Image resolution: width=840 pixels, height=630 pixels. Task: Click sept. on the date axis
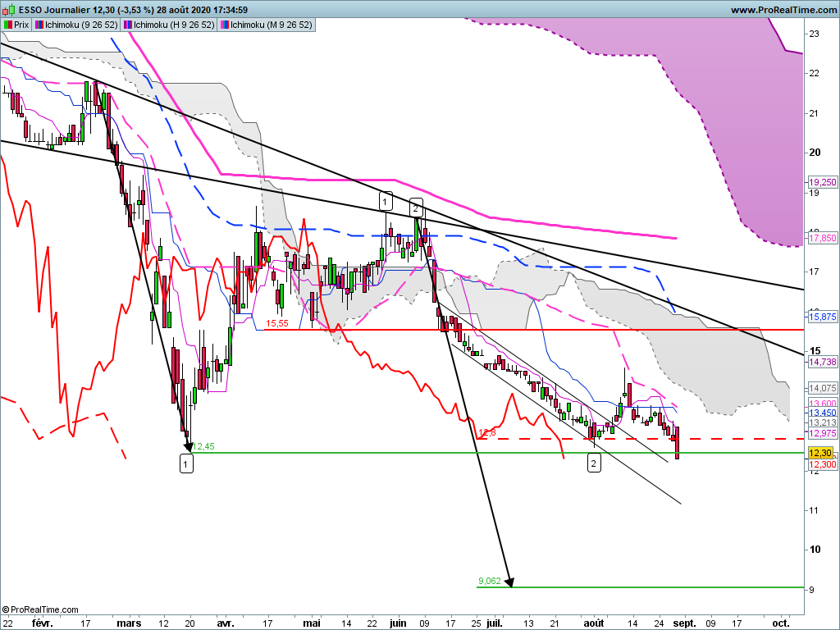point(685,623)
